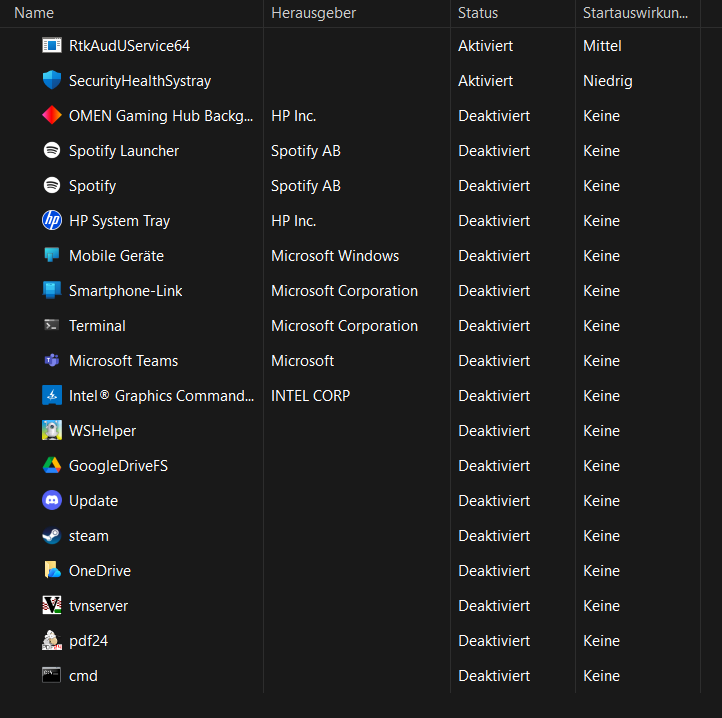Image resolution: width=722 pixels, height=718 pixels.
Task: Select the OMEN Gaming Hub Backg... entry
Action: [x=161, y=116]
